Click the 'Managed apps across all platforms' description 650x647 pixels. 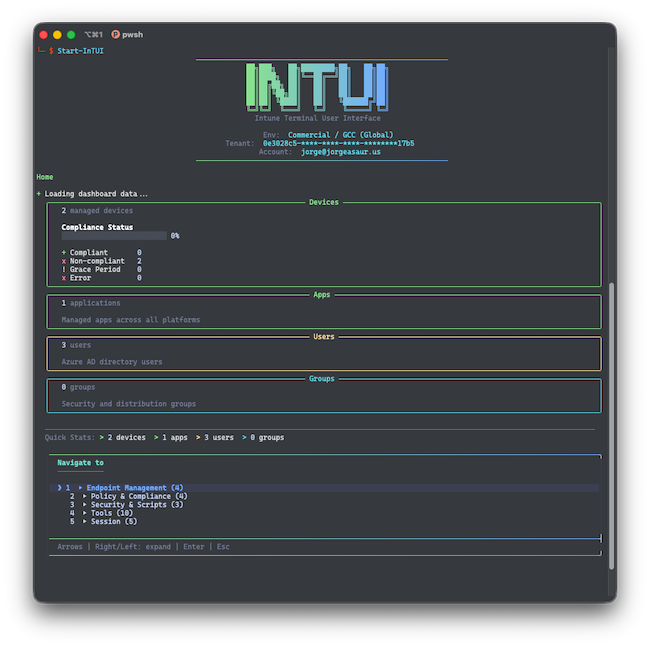coord(131,320)
